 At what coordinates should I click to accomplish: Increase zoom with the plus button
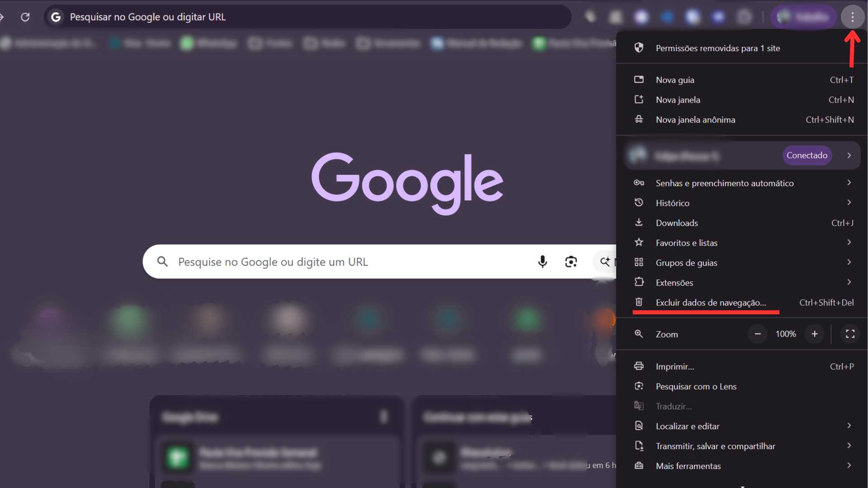click(x=815, y=334)
